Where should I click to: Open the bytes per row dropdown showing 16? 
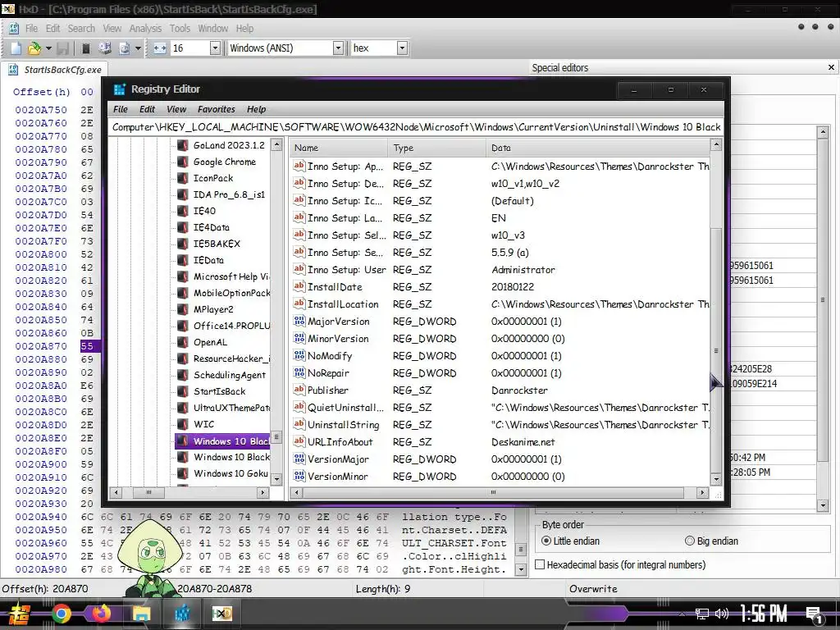point(215,48)
